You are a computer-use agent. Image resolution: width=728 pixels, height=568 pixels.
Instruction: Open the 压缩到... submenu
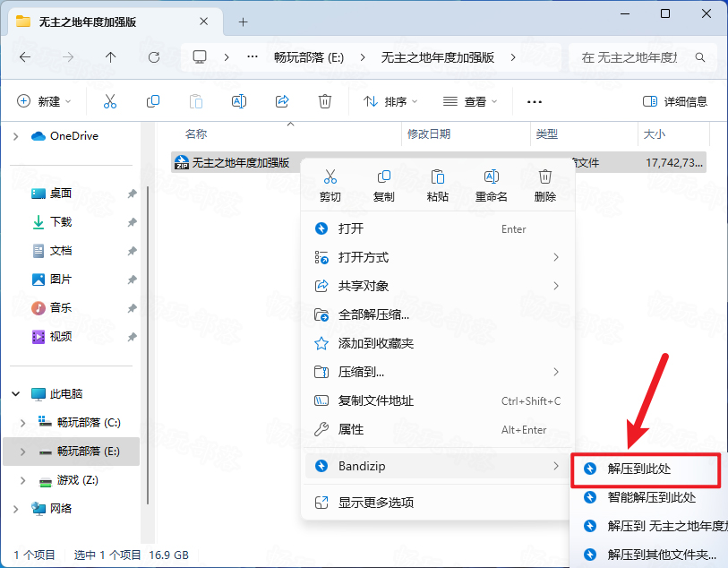(x=438, y=372)
